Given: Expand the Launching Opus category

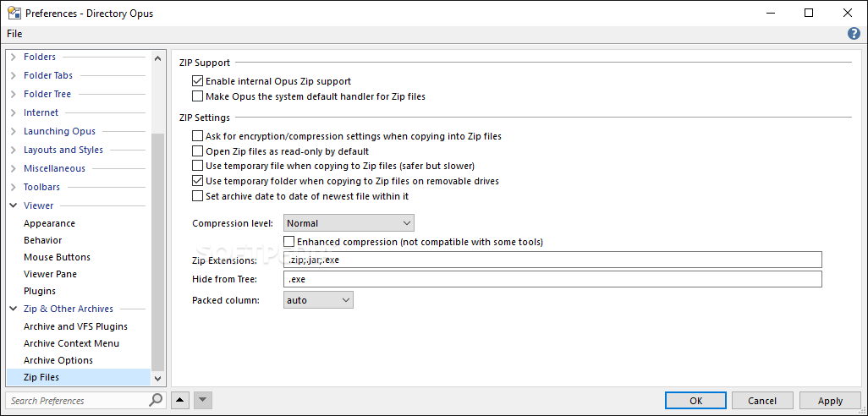Looking at the screenshot, I should click(14, 131).
